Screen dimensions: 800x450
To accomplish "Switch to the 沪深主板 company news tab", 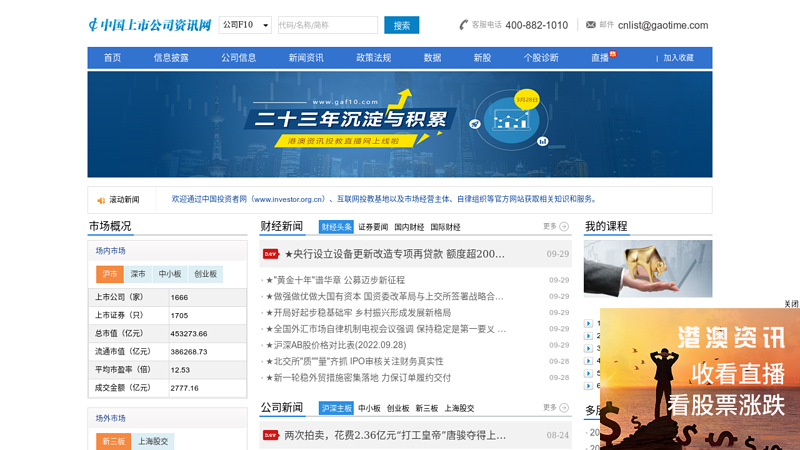I will (336, 408).
